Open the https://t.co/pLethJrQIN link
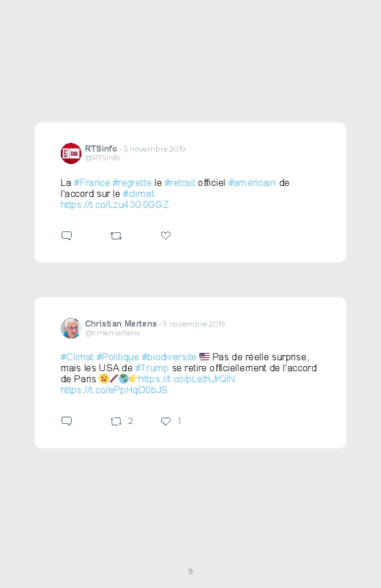The height and width of the screenshot is (588, 381). tap(187, 379)
